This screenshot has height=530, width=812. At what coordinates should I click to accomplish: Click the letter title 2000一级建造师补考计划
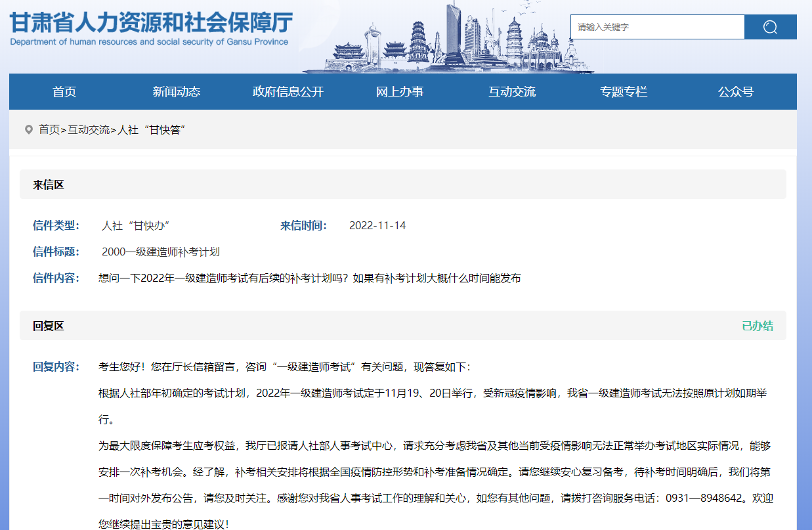click(x=161, y=252)
